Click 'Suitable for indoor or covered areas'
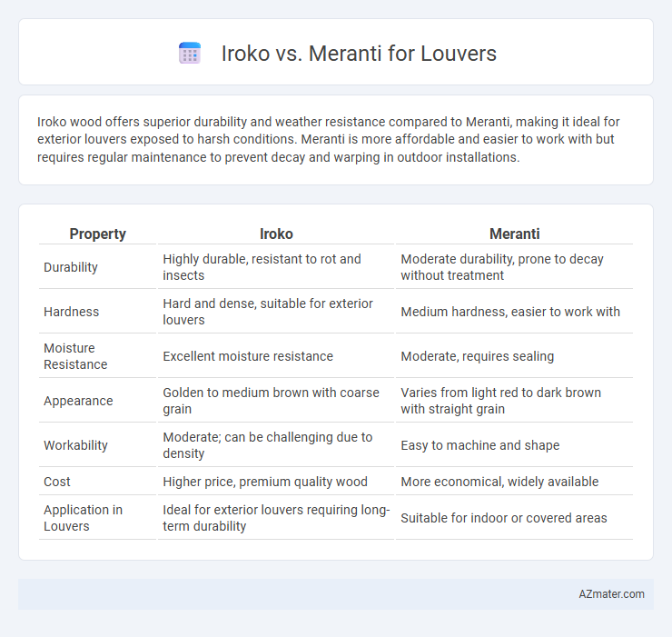This screenshot has width=672, height=637. [x=504, y=518]
